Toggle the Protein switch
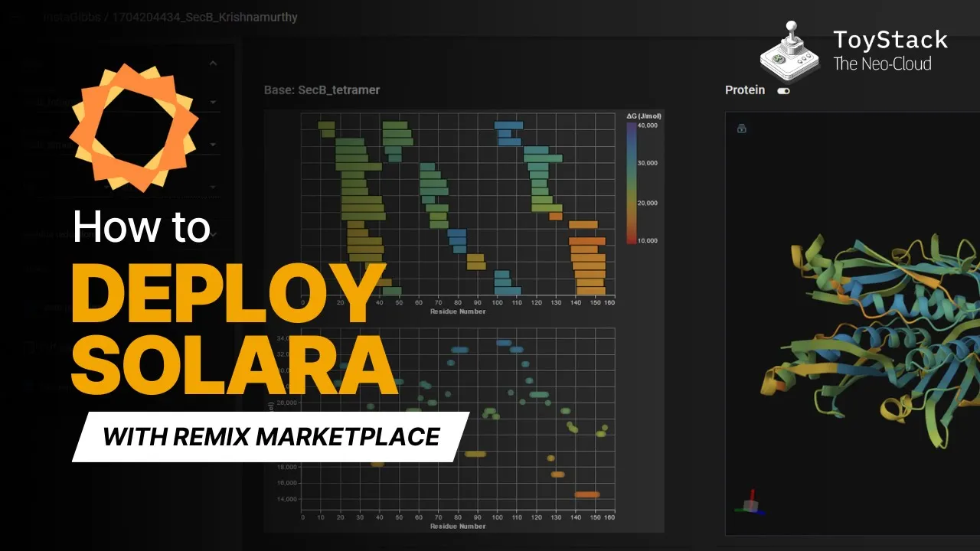The height and width of the screenshot is (551, 980). click(x=783, y=90)
